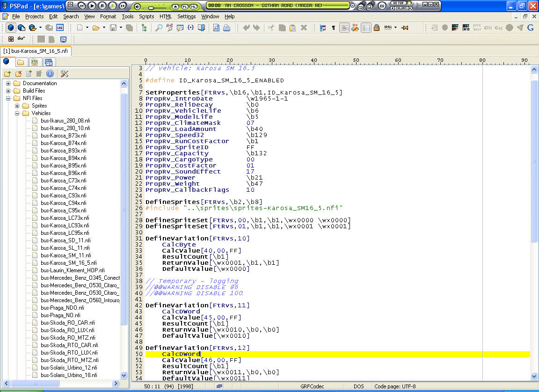This screenshot has width=539, height=392.
Task: Select the bus-Karosa_SM_16_5.nfi file tab
Action: click(36, 51)
